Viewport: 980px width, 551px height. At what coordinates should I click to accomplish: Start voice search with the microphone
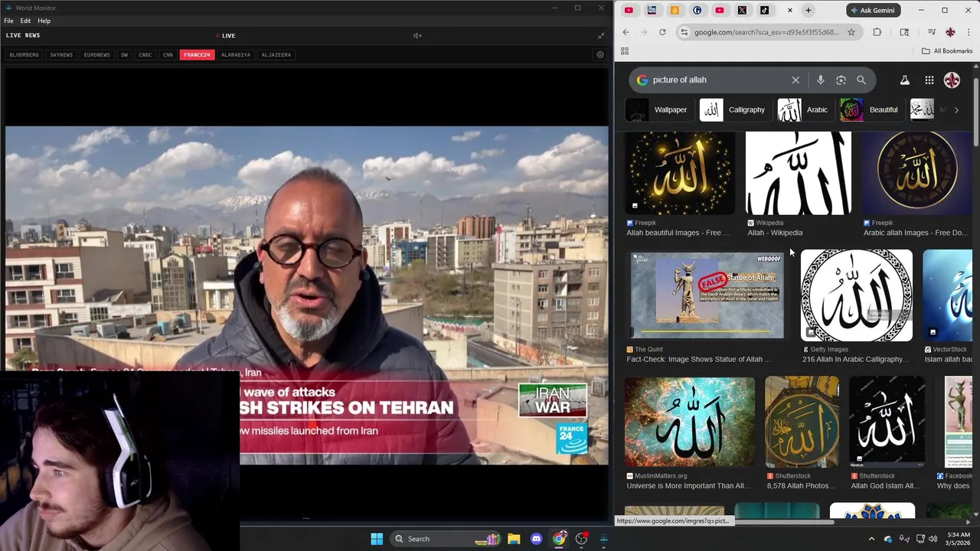tap(820, 80)
